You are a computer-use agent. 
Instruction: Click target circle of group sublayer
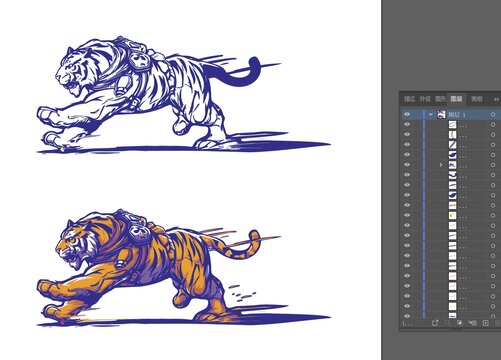pos(493,165)
